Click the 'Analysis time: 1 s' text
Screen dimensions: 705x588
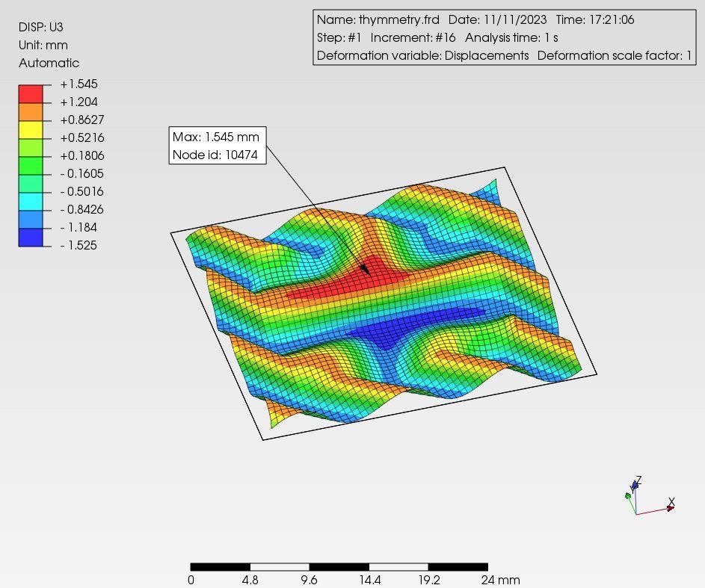pyautogui.click(x=511, y=38)
